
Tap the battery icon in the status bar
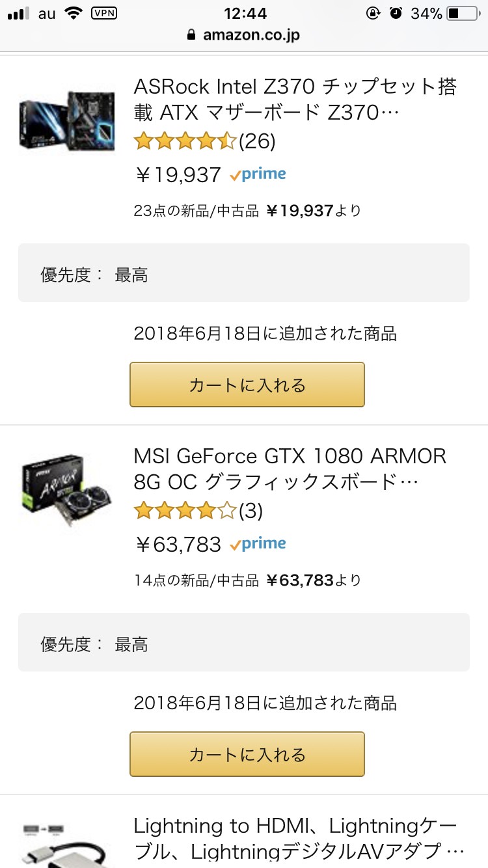pos(463,13)
